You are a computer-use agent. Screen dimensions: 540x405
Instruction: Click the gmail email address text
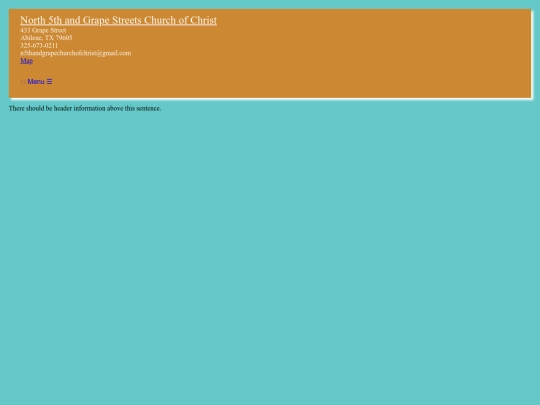coord(75,53)
